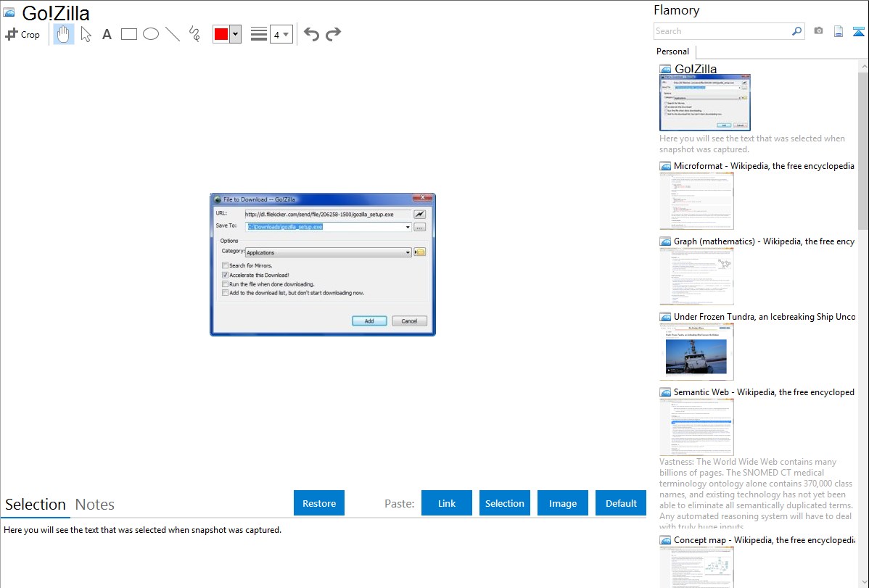The width and height of the screenshot is (869, 588).
Task: Open the Category Applications dropdown
Action: 328,252
